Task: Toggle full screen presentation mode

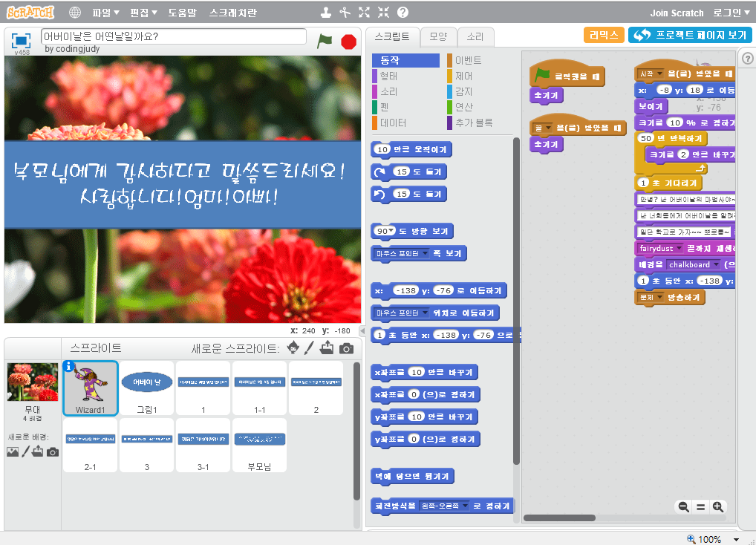Action: 22,40
